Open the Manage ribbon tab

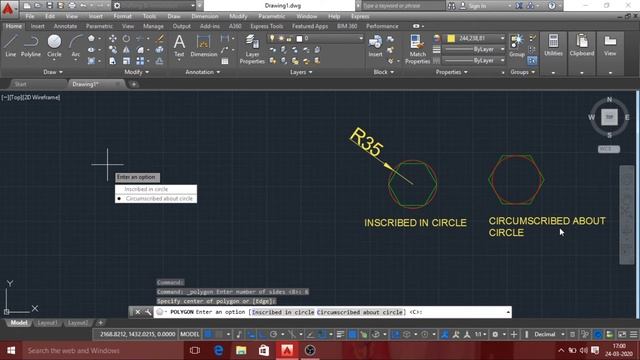click(x=153, y=26)
